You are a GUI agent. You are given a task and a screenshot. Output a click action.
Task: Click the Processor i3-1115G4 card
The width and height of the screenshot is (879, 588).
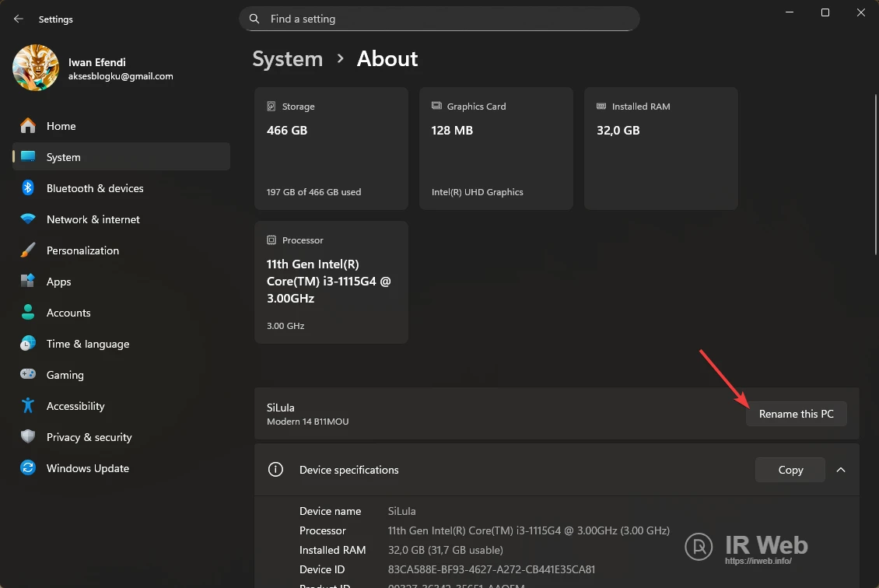pos(331,282)
